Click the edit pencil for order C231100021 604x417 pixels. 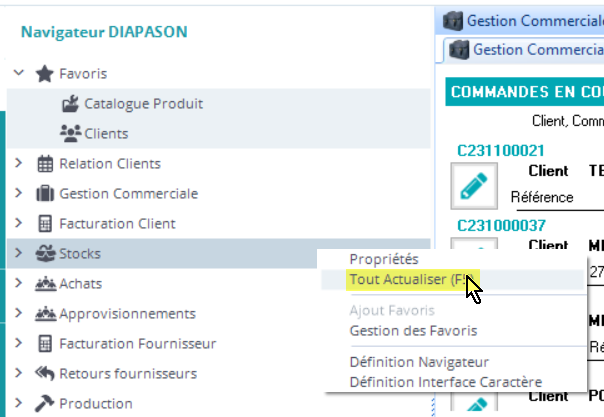pos(475,185)
